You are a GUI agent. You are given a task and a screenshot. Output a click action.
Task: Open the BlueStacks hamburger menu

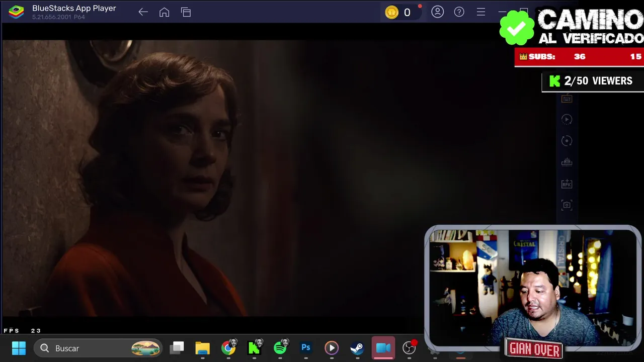click(480, 12)
